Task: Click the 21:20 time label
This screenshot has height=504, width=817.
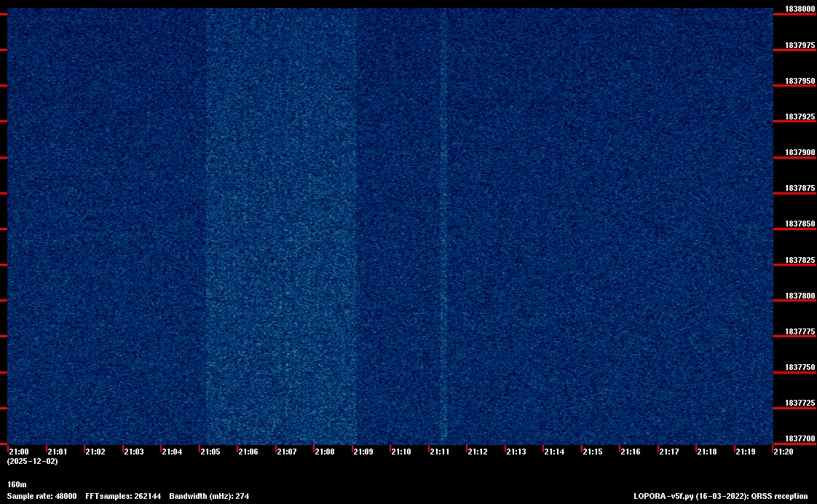Action: click(784, 452)
